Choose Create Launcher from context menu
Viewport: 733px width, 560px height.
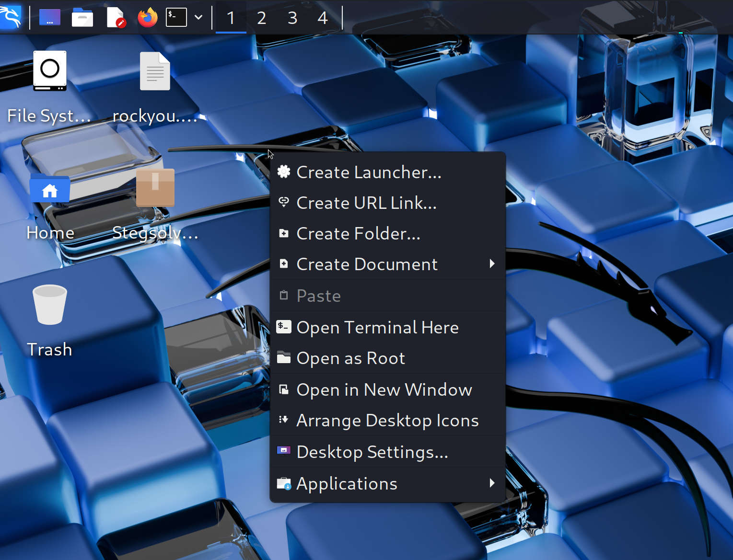(369, 172)
